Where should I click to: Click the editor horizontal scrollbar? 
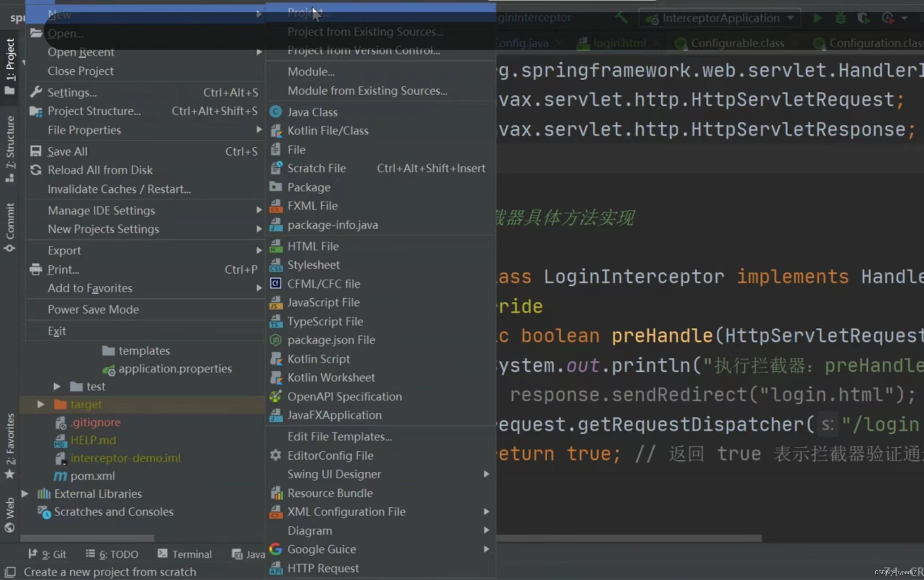[x=629, y=538]
